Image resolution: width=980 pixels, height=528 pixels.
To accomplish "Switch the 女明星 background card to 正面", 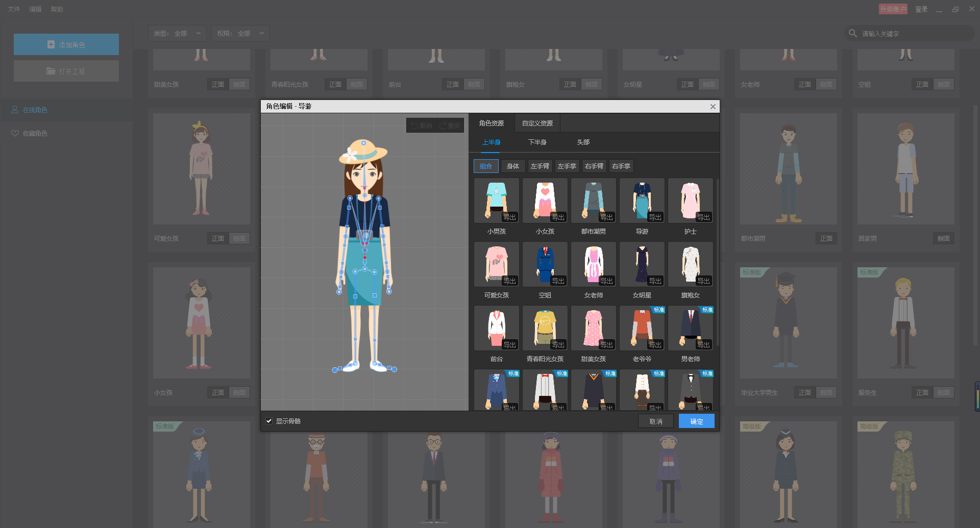I will click(x=688, y=85).
